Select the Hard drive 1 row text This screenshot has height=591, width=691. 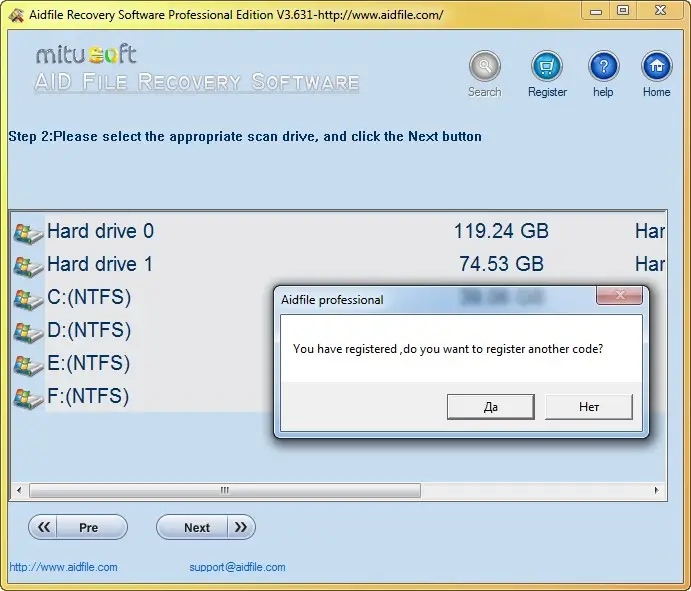100,264
